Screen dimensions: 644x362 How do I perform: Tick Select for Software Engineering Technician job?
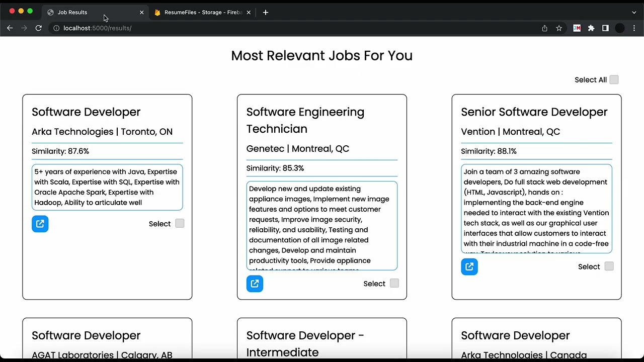(x=394, y=284)
